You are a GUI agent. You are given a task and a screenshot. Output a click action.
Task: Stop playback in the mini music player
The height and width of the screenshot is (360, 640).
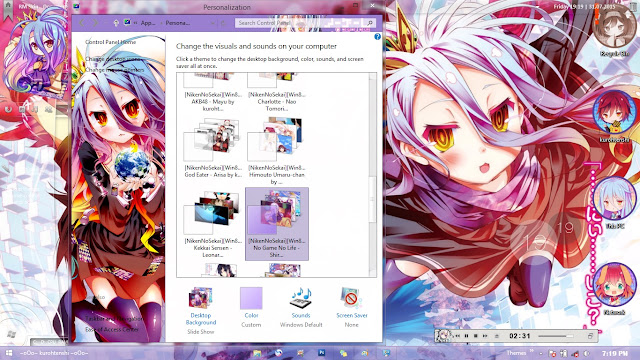coord(476,336)
